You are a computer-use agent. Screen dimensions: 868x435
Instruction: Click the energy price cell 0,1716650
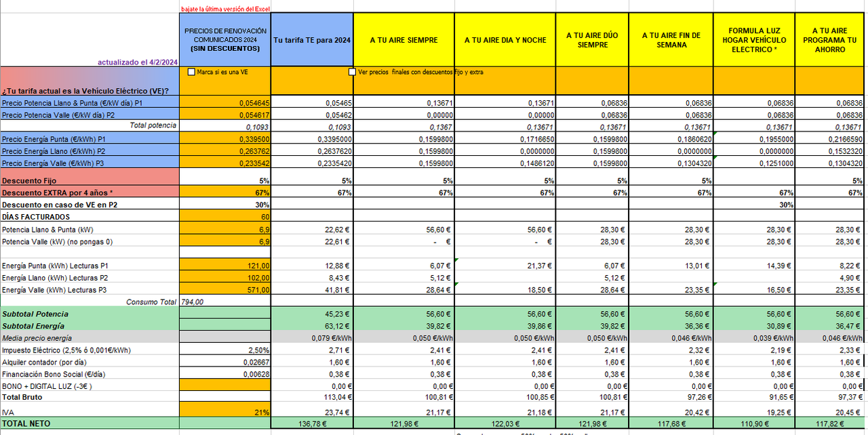[x=505, y=139]
